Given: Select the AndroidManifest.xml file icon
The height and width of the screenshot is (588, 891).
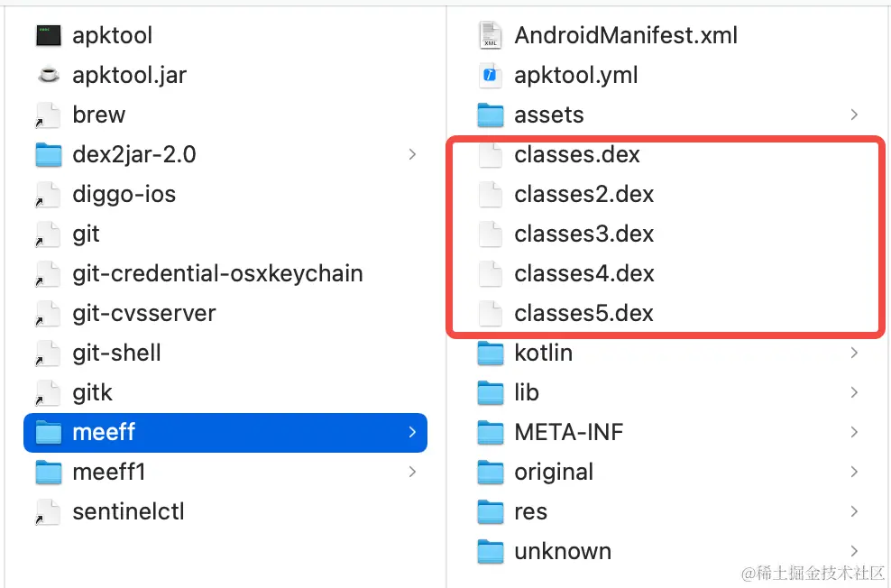Looking at the screenshot, I should coord(491,35).
